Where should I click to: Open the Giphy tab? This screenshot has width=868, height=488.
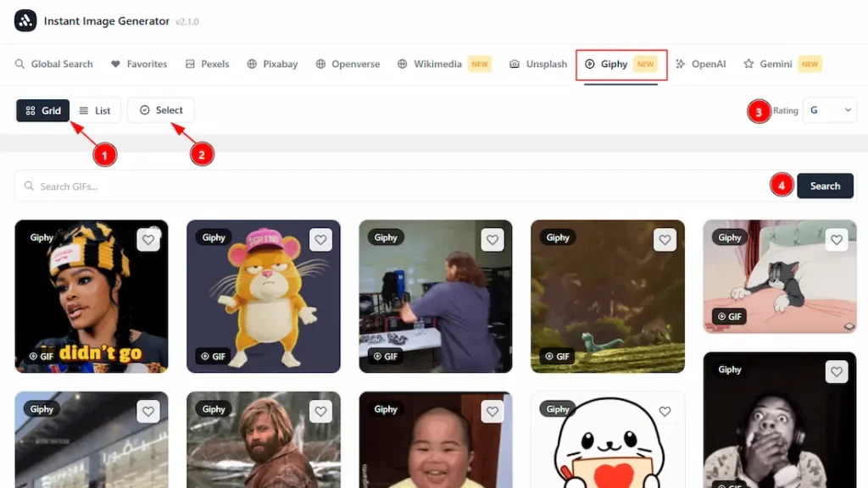coord(612,64)
